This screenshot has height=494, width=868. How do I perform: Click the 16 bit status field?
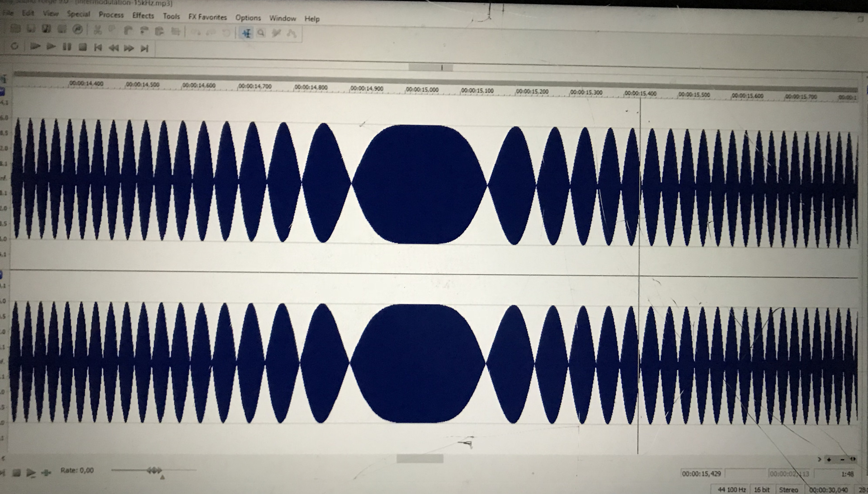[x=762, y=489]
